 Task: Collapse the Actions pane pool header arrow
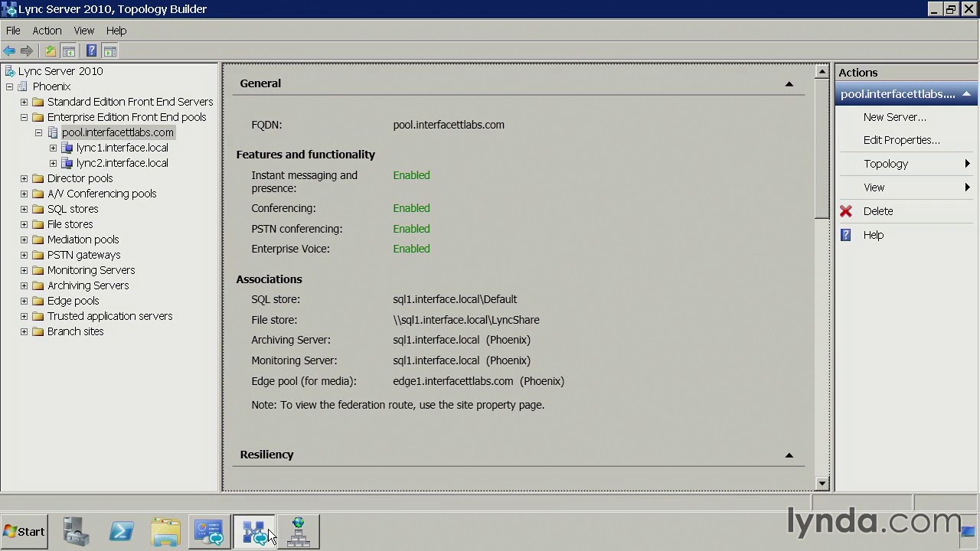(966, 94)
